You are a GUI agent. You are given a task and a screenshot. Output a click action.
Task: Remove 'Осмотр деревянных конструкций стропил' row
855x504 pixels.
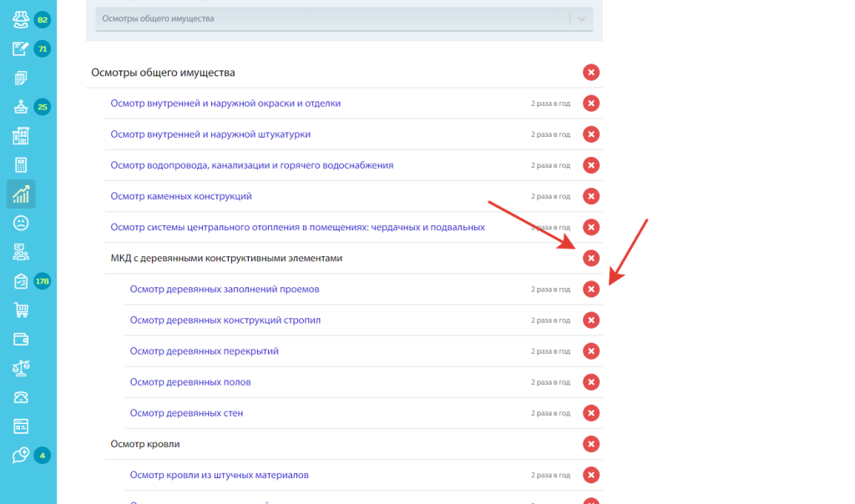tap(591, 320)
